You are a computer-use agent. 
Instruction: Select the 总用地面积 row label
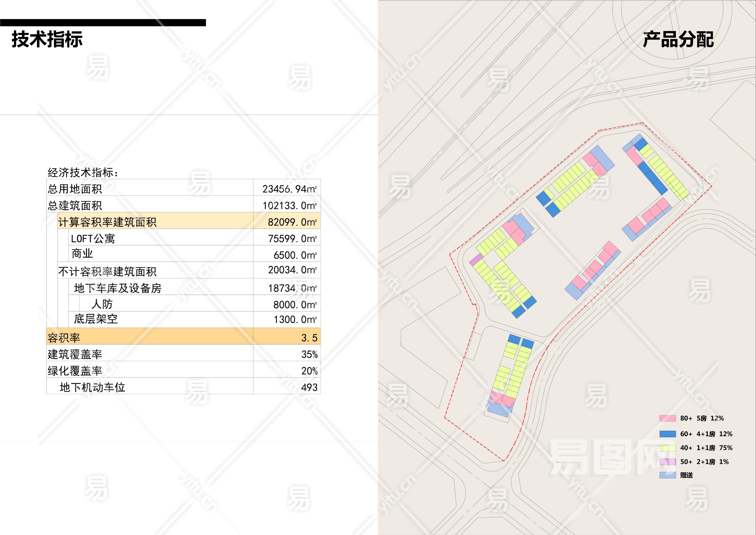coord(75,189)
